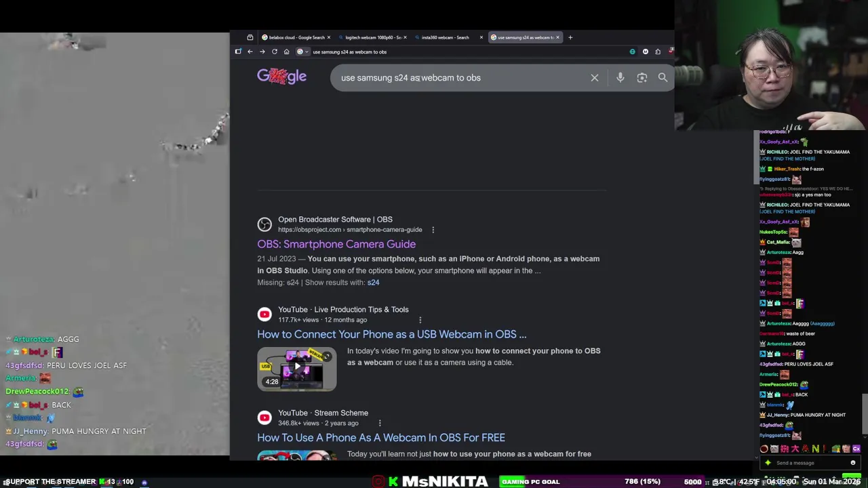Close the 'belabox cloud' tab

tap(329, 37)
